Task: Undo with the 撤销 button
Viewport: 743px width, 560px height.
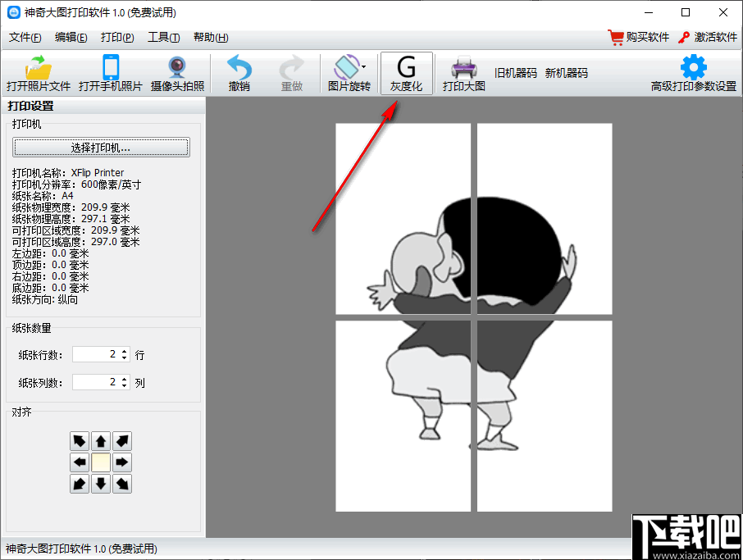Action: 239,74
